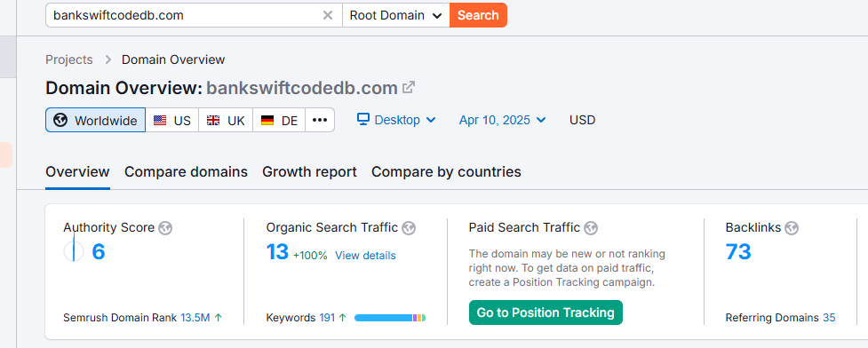
Task: Open View details link for organic traffic
Action: [x=365, y=256]
